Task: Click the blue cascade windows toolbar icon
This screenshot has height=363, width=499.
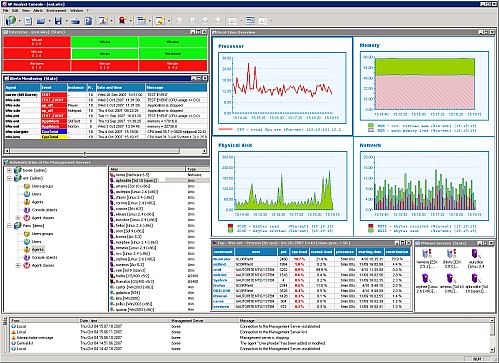Action: (x=250, y=21)
